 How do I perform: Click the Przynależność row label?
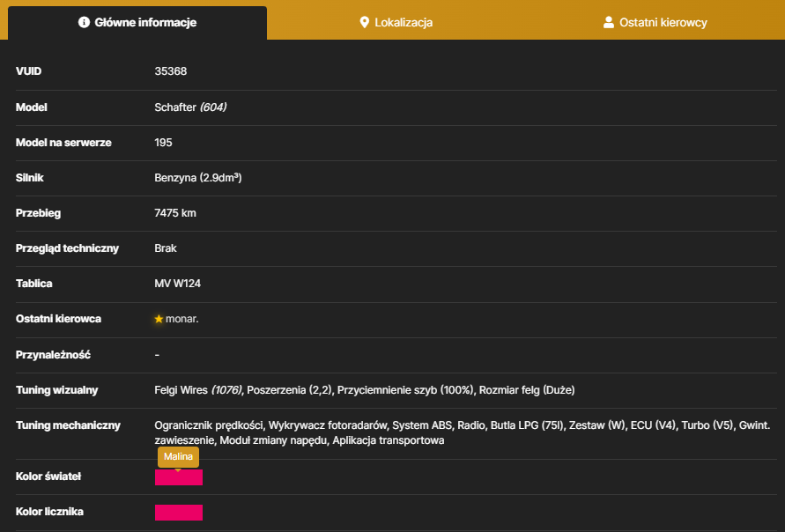pos(53,355)
